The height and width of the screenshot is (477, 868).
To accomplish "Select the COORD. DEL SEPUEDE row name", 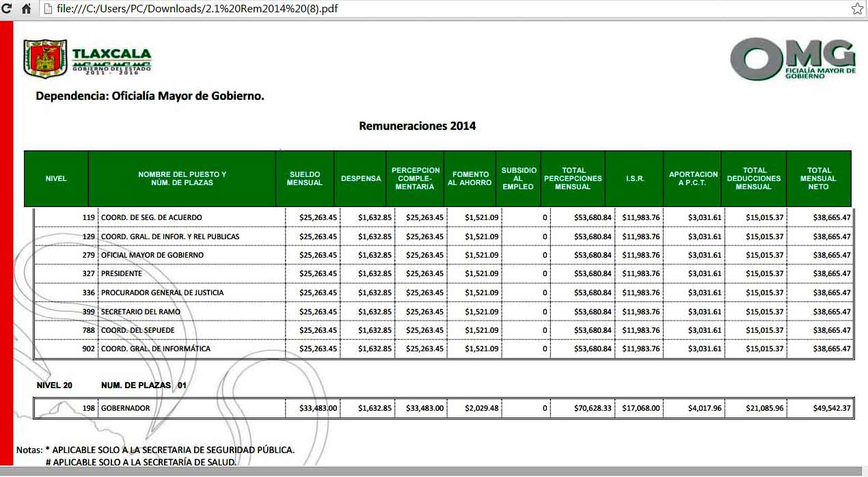I will (137, 330).
